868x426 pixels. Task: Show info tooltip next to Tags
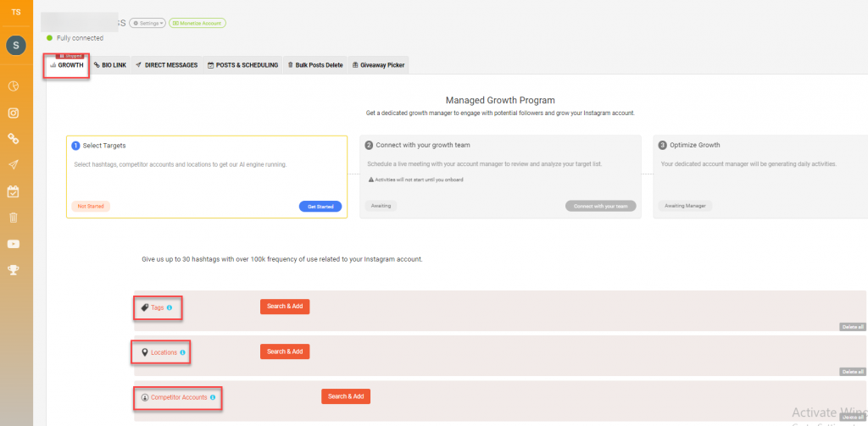coord(170,307)
